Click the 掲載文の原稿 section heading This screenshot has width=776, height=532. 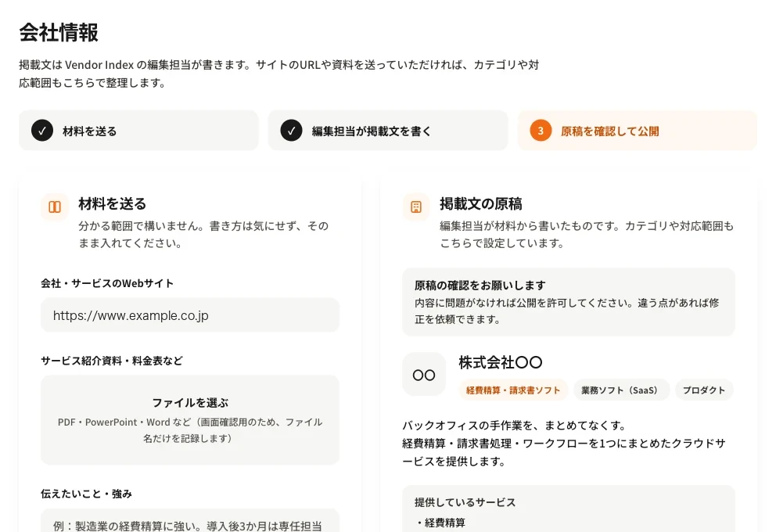pyautogui.click(x=481, y=204)
